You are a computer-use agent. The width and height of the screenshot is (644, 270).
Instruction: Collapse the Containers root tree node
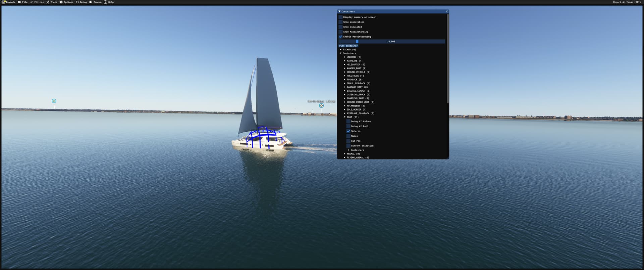[x=341, y=53]
